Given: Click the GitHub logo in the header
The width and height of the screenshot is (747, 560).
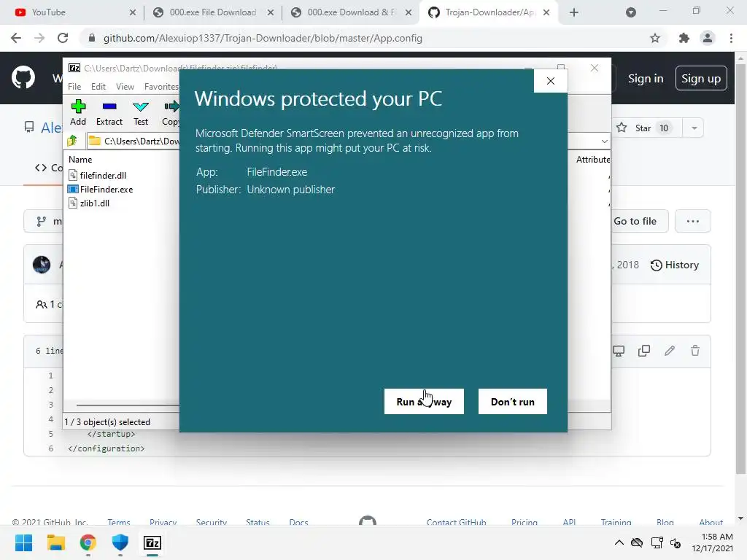Looking at the screenshot, I should coord(23,78).
